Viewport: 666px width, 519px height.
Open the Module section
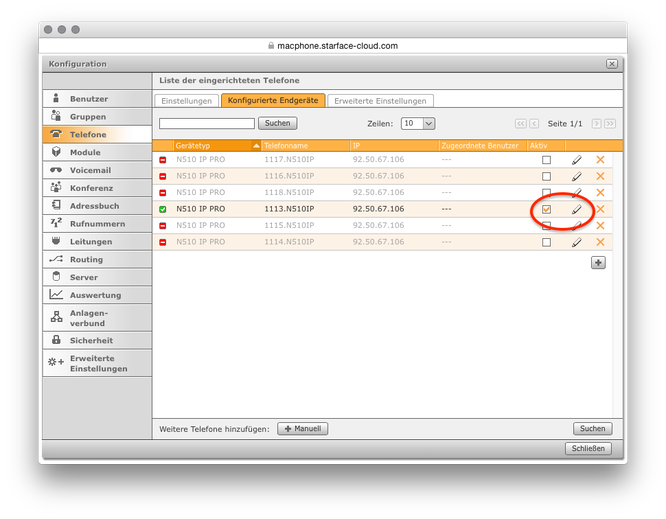click(x=97, y=152)
